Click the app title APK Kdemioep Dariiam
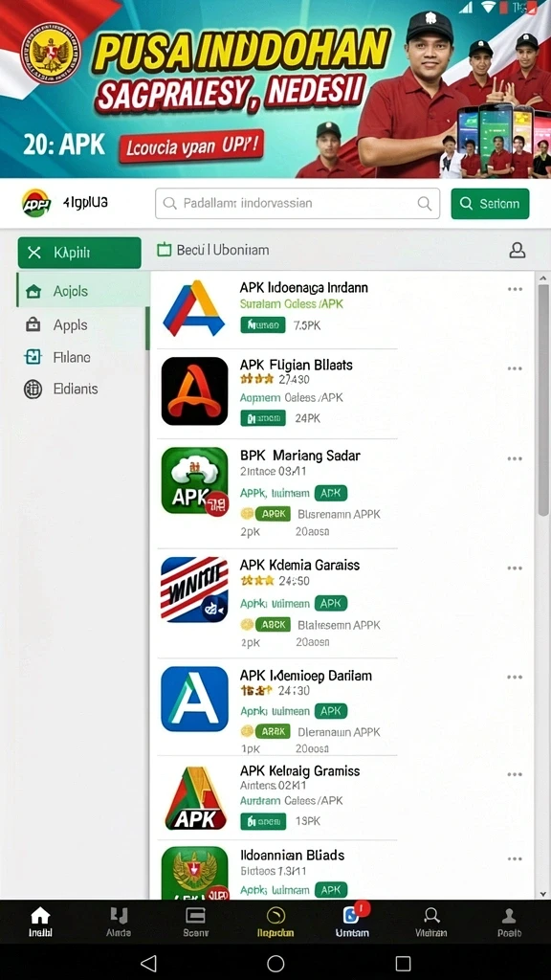Viewport: 551px width, 980px height. click(x=305, y=676)
